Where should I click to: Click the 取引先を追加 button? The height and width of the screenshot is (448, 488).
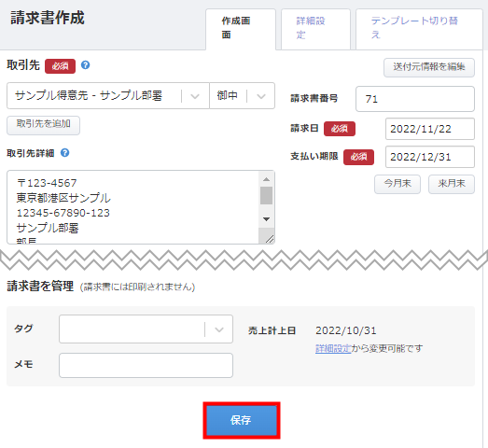pyautogui.click(x=43, y=125)
